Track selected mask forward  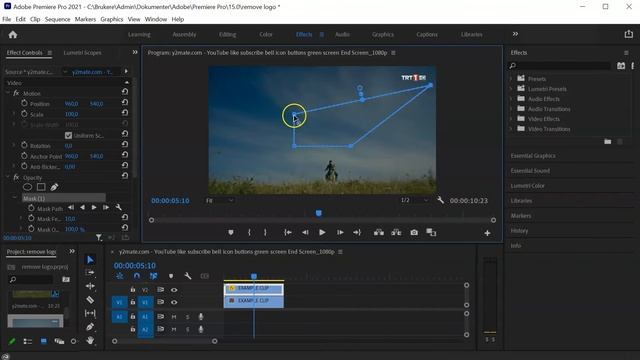[x=94, y=208]
